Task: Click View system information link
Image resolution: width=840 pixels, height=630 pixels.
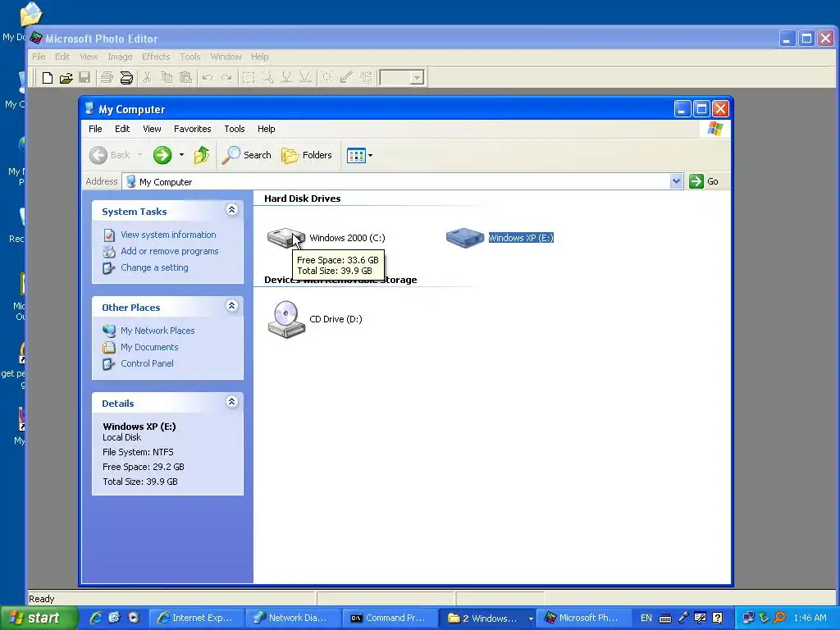Action: [168, 235]
